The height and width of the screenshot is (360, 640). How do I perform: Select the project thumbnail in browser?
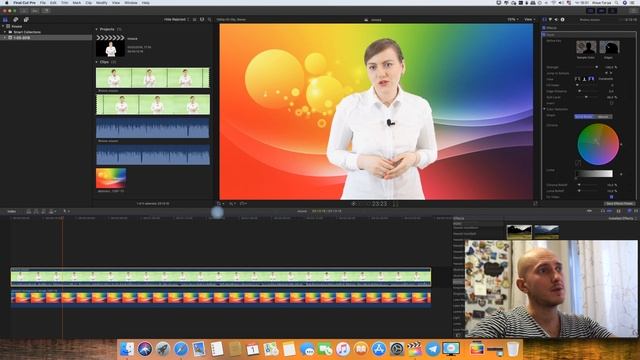click(110, 45)
